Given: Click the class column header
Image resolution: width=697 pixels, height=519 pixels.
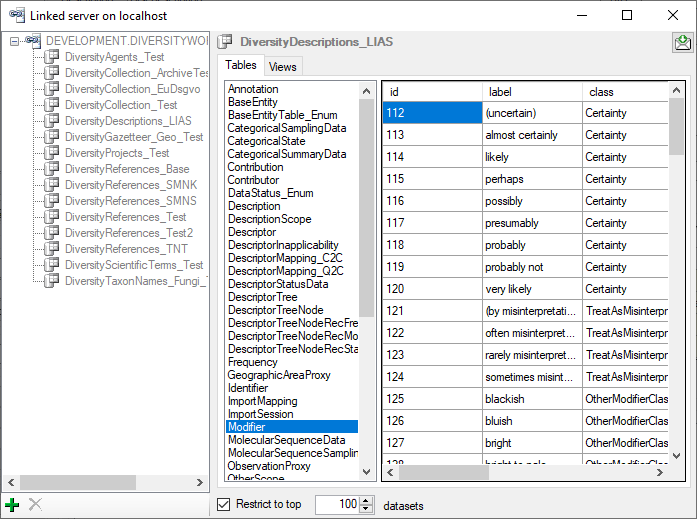Looking at the screenshot, I should coord(625,92).
